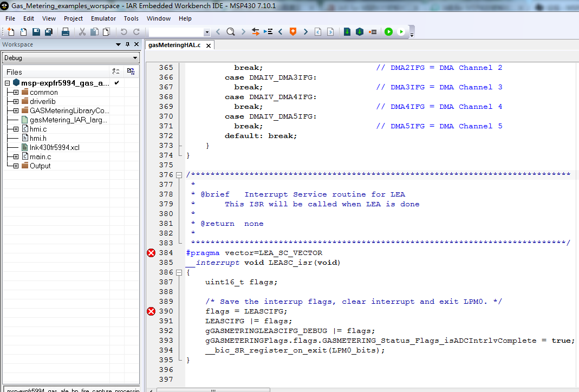
Task: Click the Cut scissors icon
Action: coord(82,32)
